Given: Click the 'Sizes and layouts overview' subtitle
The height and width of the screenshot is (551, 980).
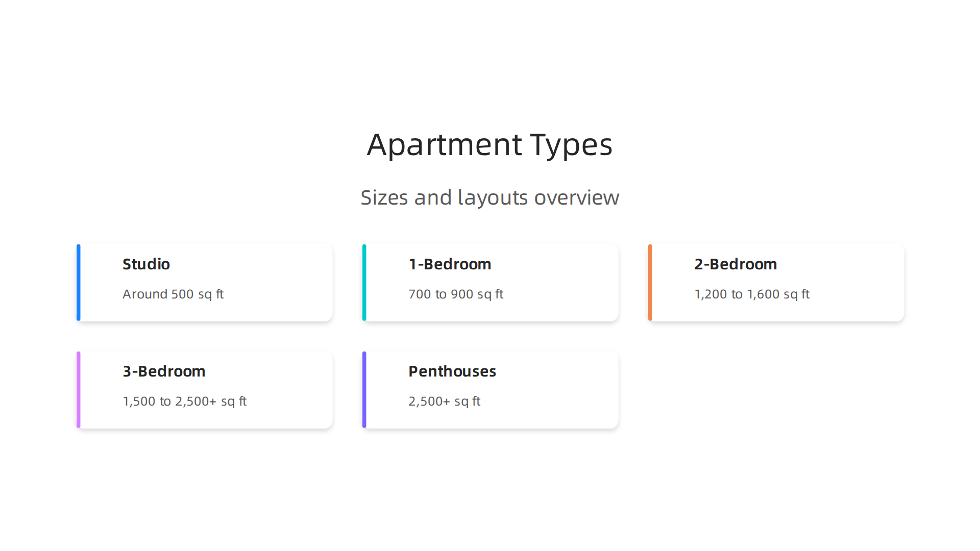Looking at the screenshot, I should click(489, 197).
